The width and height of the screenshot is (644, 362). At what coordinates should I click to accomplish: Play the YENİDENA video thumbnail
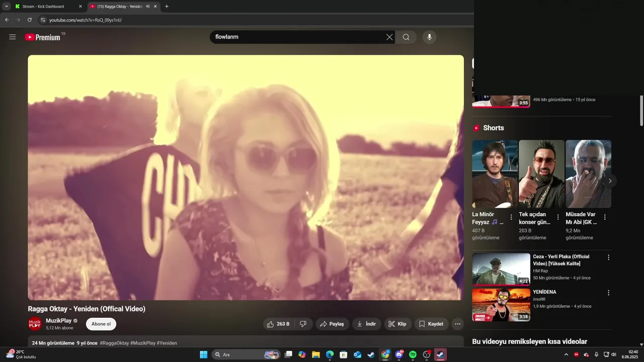click(x=501, y=305)
